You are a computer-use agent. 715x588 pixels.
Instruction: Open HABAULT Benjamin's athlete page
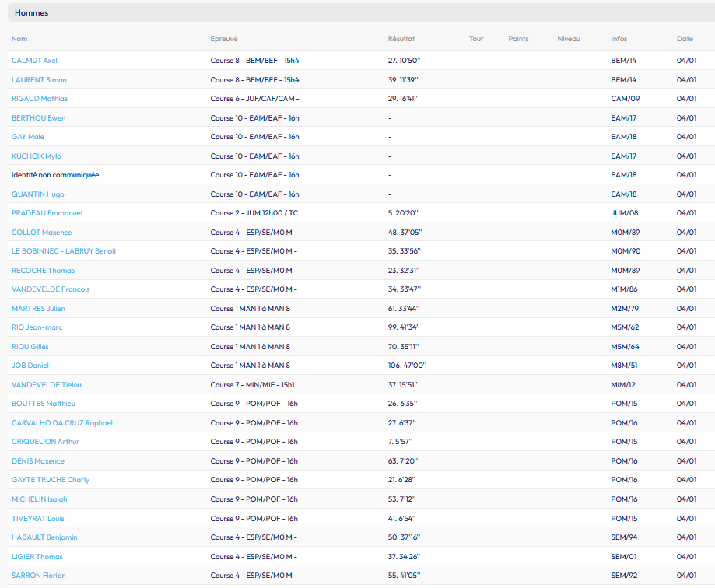(44, 537)
